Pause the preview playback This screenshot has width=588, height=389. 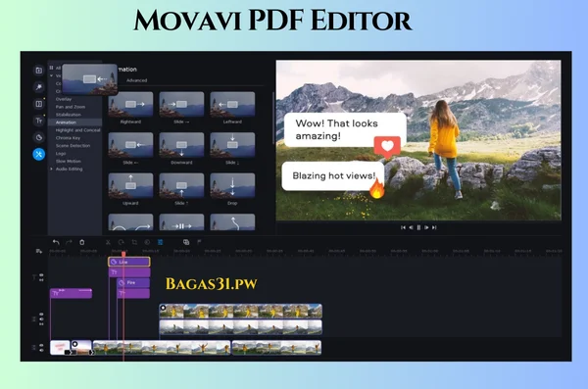pyautogui.click(x=418, y=227)
